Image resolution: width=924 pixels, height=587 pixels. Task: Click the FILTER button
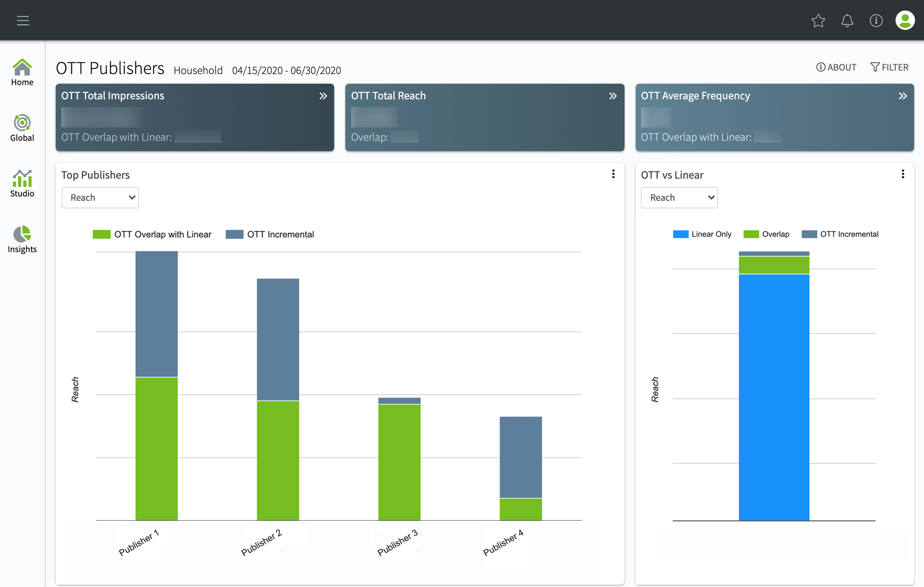pyautogui.click(x=889, y=67)
